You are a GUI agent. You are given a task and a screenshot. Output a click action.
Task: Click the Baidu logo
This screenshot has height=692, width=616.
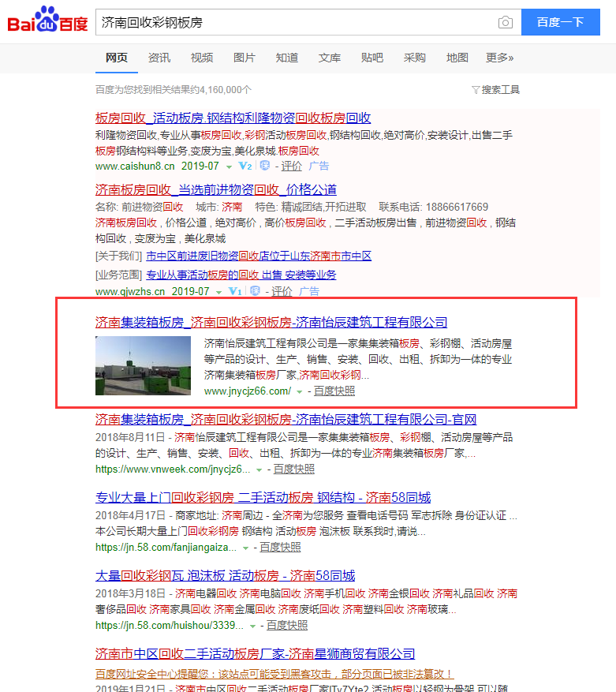(x=47, y=21)
